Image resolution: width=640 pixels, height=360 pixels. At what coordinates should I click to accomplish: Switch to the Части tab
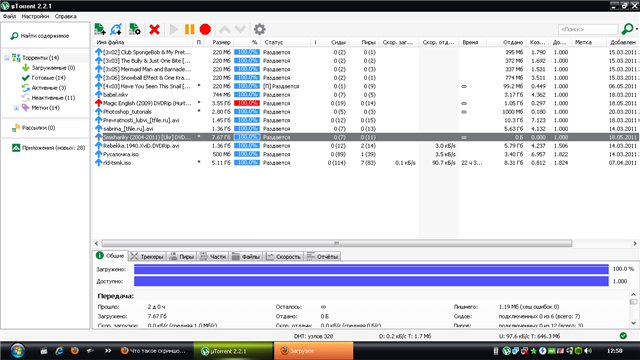coord(213,256)
